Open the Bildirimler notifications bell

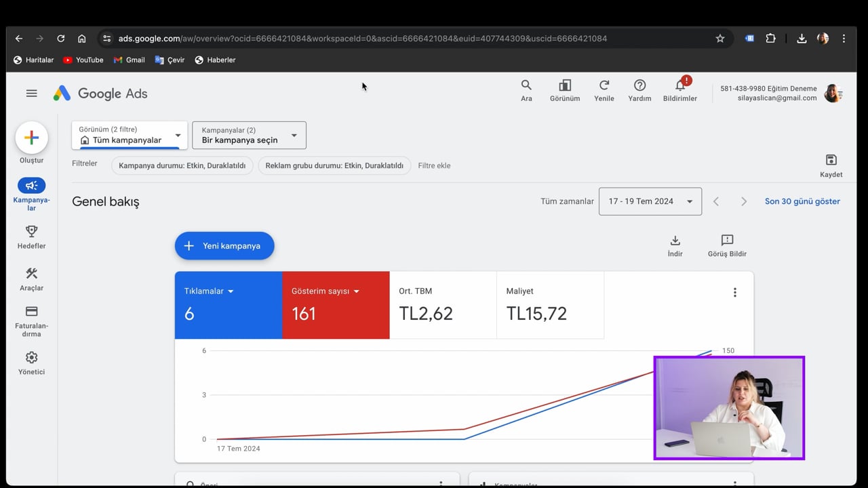pos(680,90)
